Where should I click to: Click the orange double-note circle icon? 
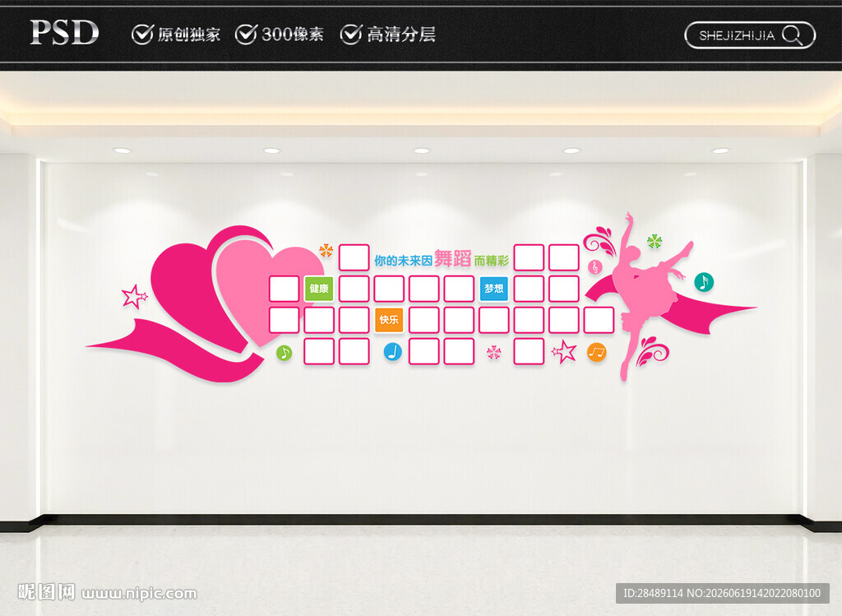597,352
